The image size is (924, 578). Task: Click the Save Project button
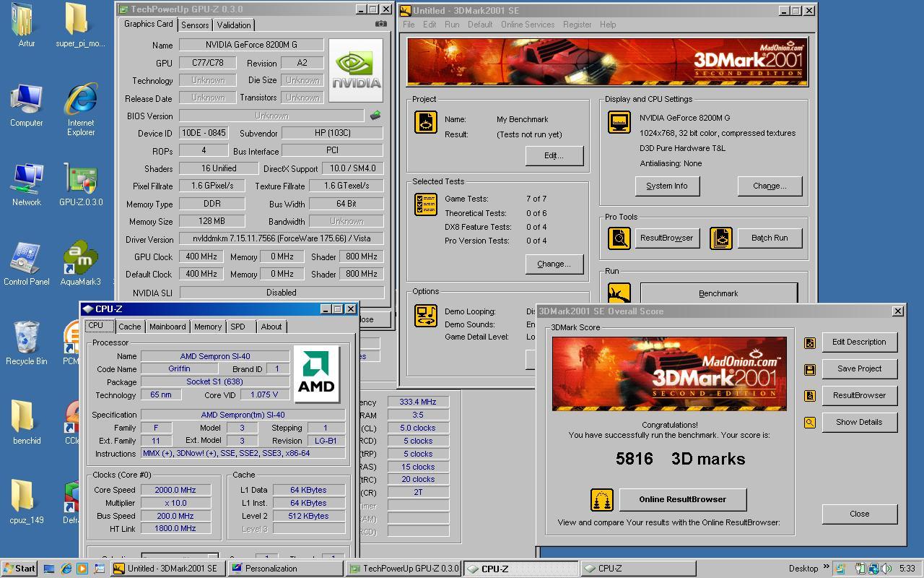[859, 369]
